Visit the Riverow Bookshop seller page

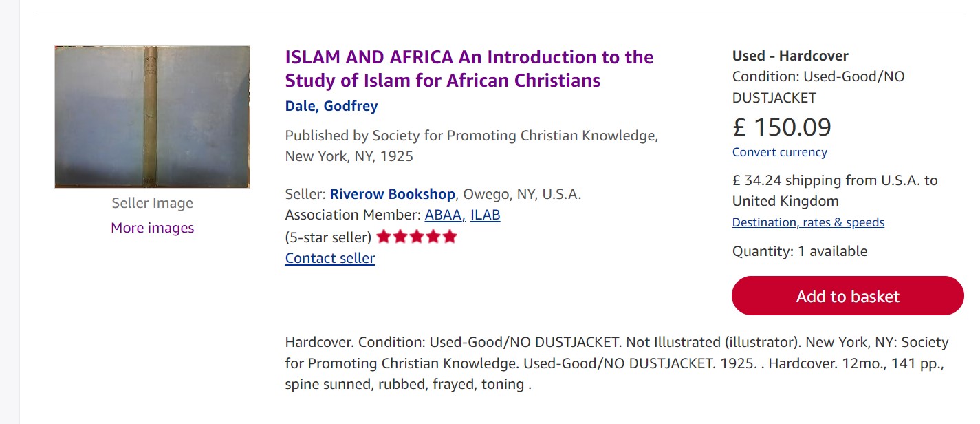392,194
